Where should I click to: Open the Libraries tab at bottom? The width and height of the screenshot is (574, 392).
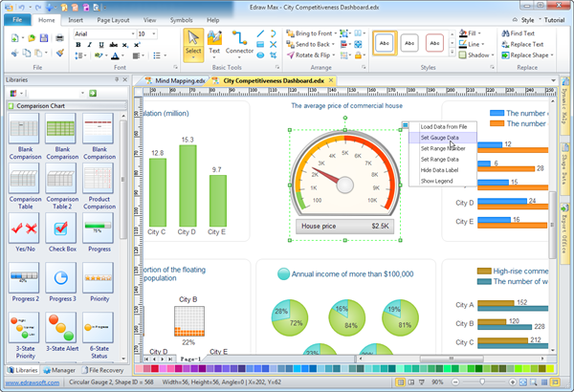22,370
